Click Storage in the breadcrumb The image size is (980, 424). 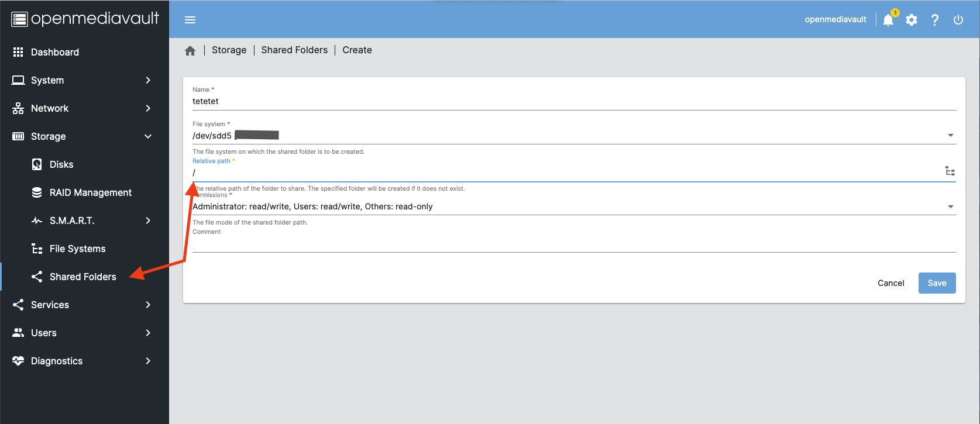click(x=229, y=50)
